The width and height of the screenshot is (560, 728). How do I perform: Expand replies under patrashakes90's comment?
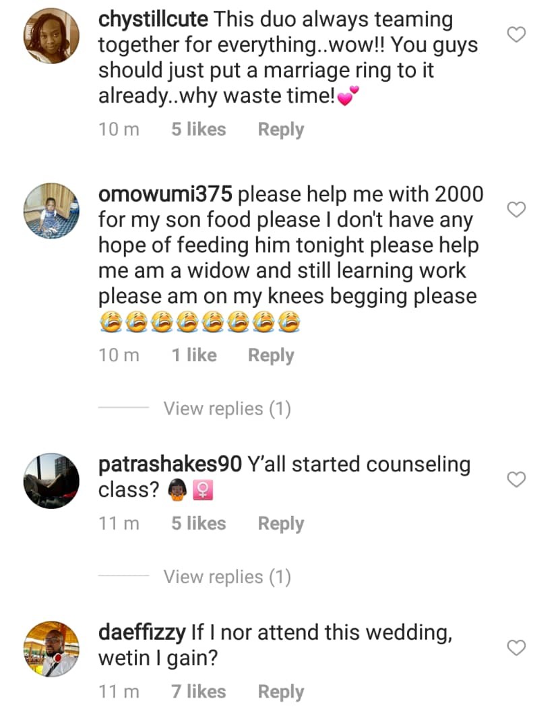[226, 577]
